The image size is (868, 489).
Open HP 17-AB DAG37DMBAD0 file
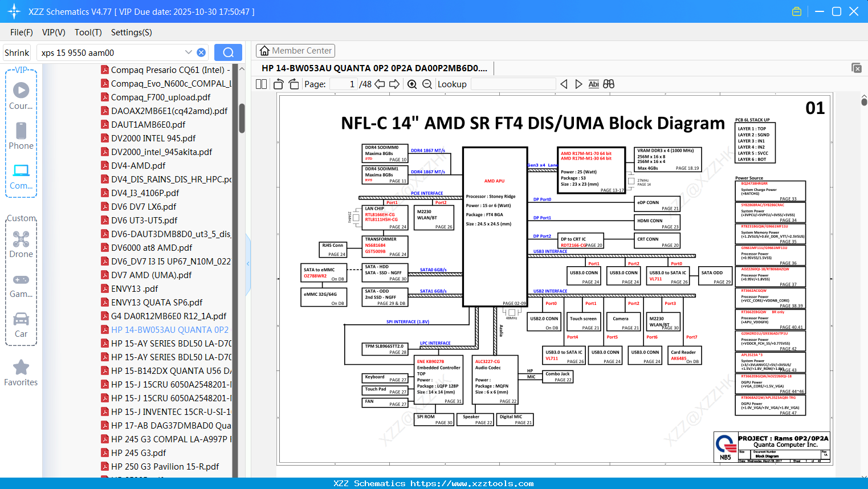click(x=166, y=426)
